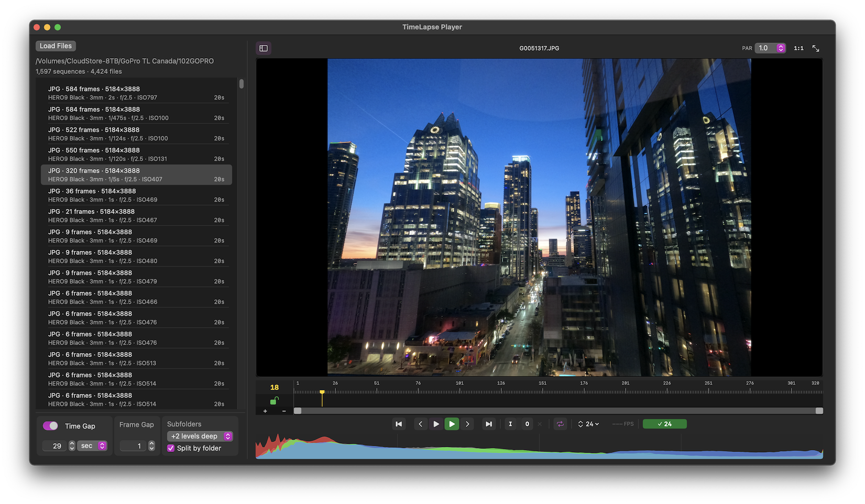The image size is (865, 504).
Task: Open the Subfolders +2 levels deep dropdown
Action: tap(200, 436)
